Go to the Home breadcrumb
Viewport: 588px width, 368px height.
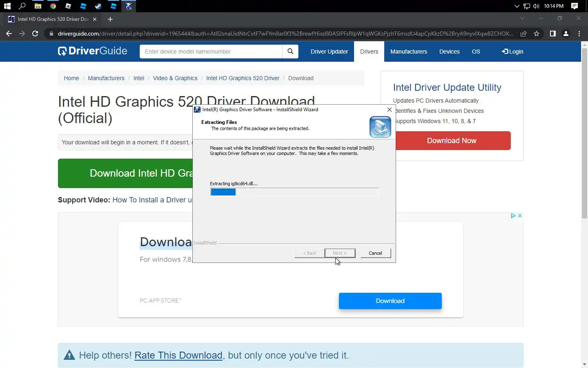click(x=71, y=78)
